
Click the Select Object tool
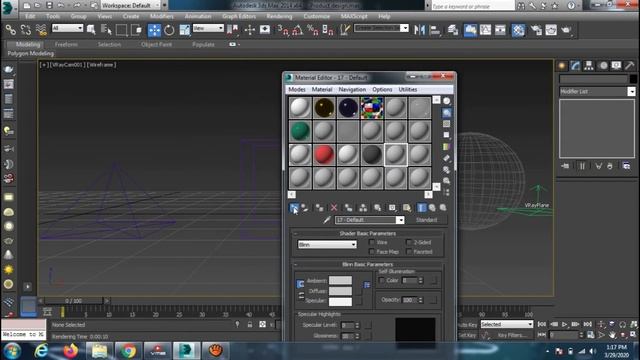click(x=91, y=30)
